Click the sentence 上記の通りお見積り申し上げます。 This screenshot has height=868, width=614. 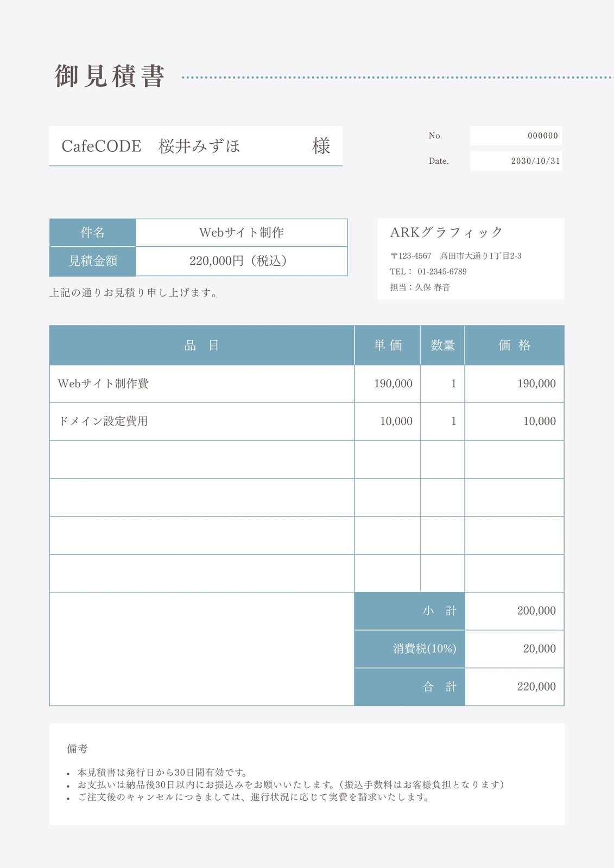pyautogui.click(x=134, y=293)
